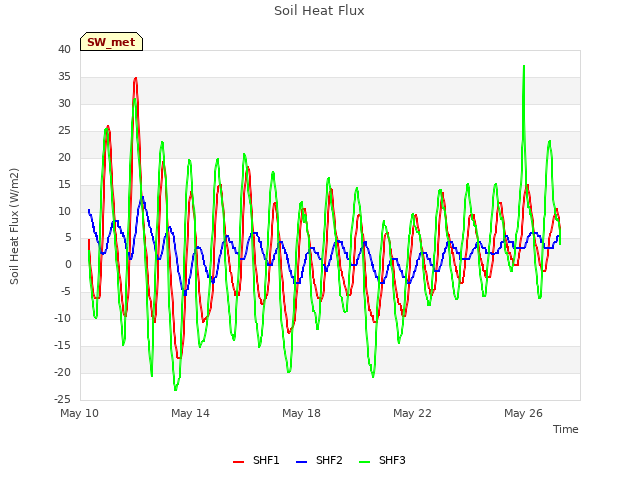Click the red SHF1 peak near 35
Image resolution: width=640 pixels, height=480 pixels.
[136, 78]
